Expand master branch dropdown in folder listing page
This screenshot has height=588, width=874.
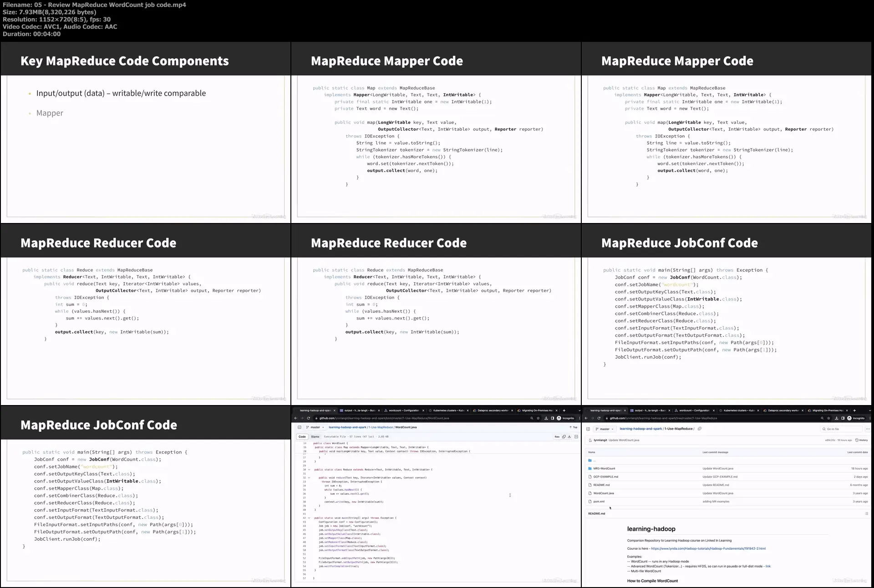point(605,429)
